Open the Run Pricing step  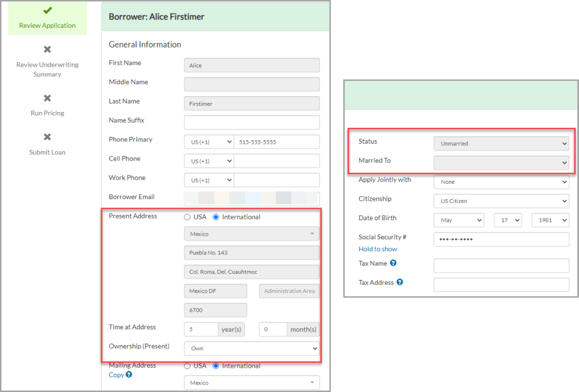(x=47, y=113)
